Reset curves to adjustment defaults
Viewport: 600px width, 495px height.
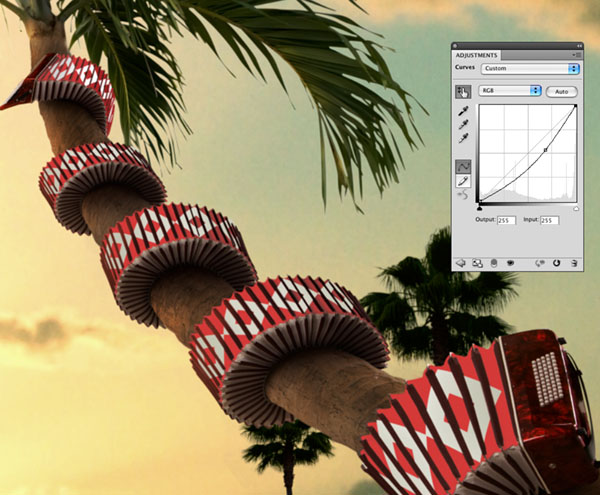[x=556, y=263]
